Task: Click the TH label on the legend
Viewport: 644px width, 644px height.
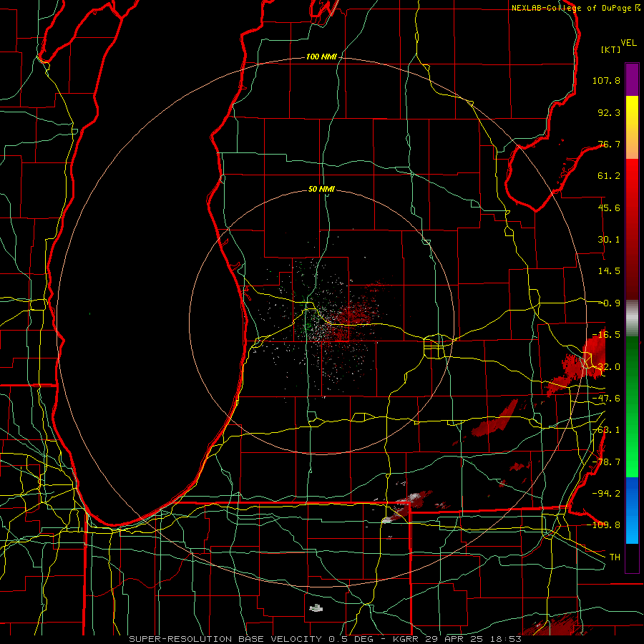Action: (615, 557)
